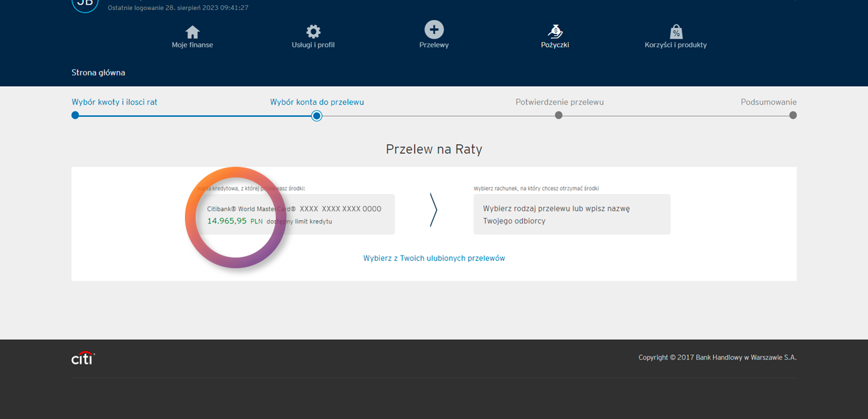
Task: Jump to the Podsumowanie step dot
Action: [x=793, y=115]
